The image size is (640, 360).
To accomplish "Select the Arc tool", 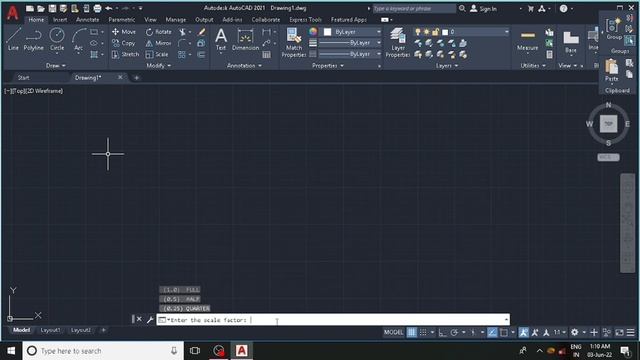I will click(78, 39).
